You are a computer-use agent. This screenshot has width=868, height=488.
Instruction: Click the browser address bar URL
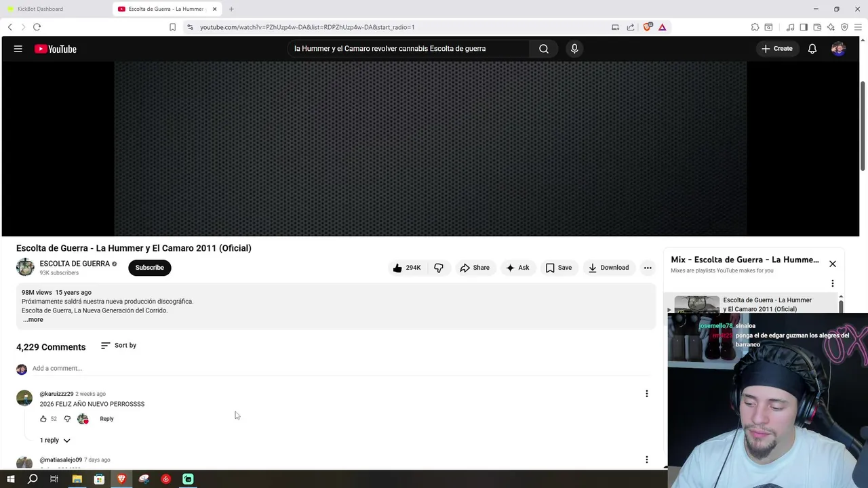[x=307, y=27]
